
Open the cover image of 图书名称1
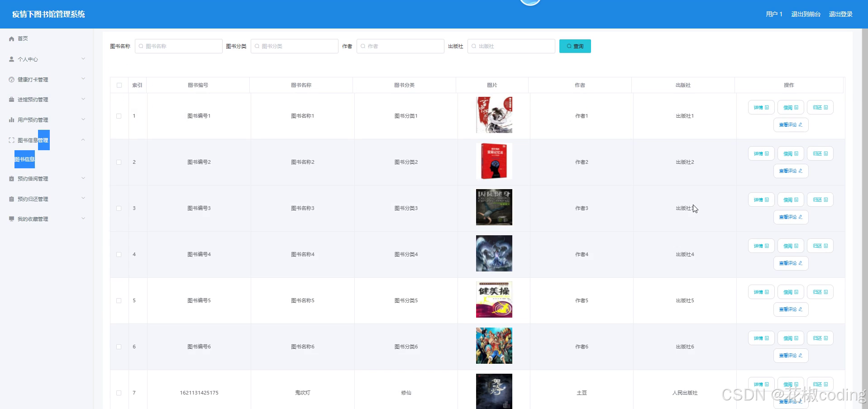click(494, 115)
